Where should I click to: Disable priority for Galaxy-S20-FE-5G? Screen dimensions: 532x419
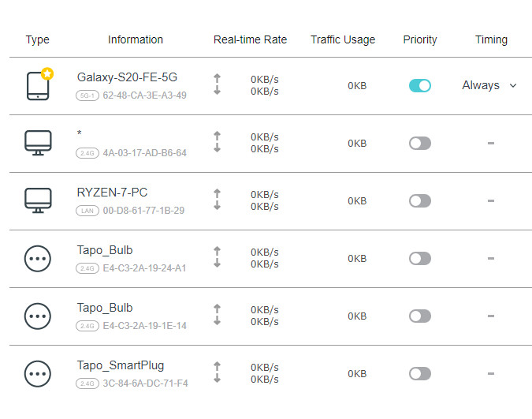click(420, 85)
